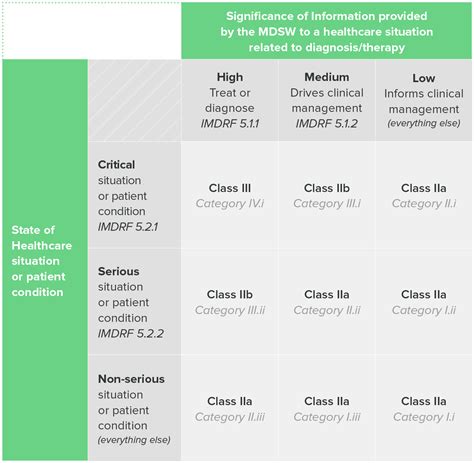Click the hatched empty corner cell

(x=135, y=100)
